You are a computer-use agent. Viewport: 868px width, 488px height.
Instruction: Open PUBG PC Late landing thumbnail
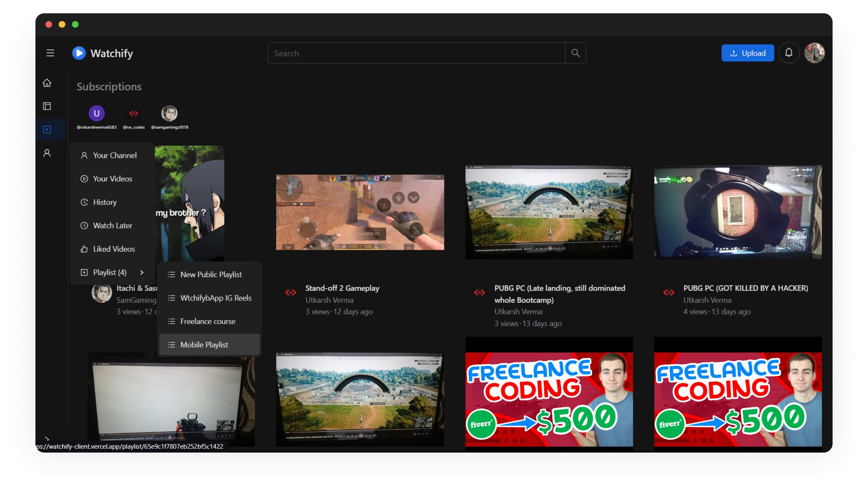coord(549,212)
